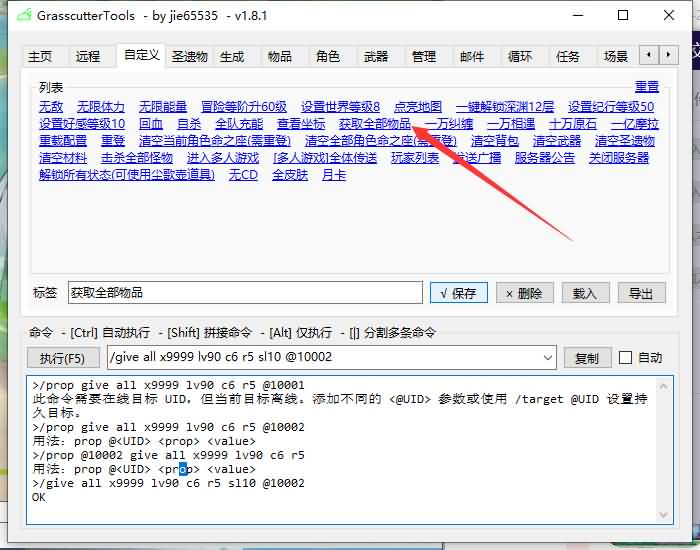
Task: Click the 获取全部物品 link
Action: point(375,124)
